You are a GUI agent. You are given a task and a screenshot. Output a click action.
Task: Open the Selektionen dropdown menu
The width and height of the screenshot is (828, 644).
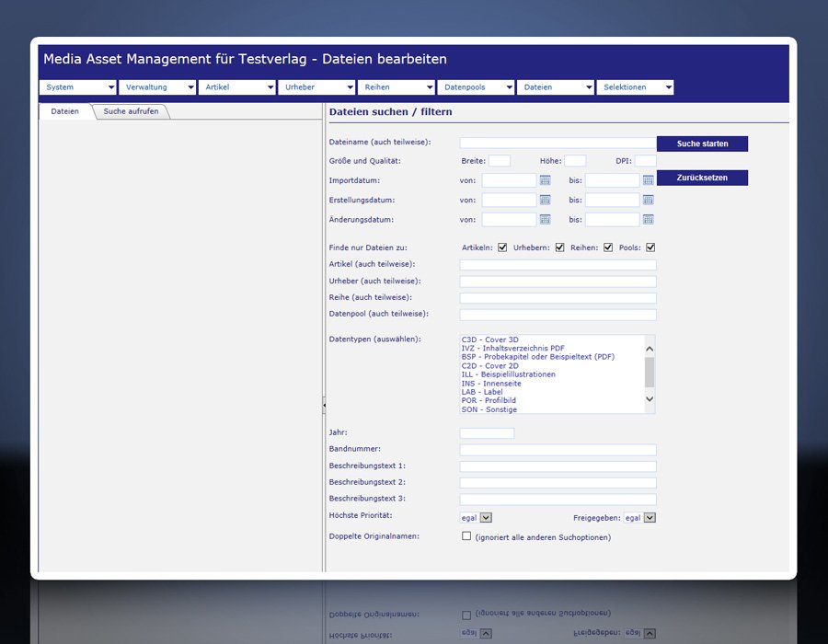tap(635, 87)
